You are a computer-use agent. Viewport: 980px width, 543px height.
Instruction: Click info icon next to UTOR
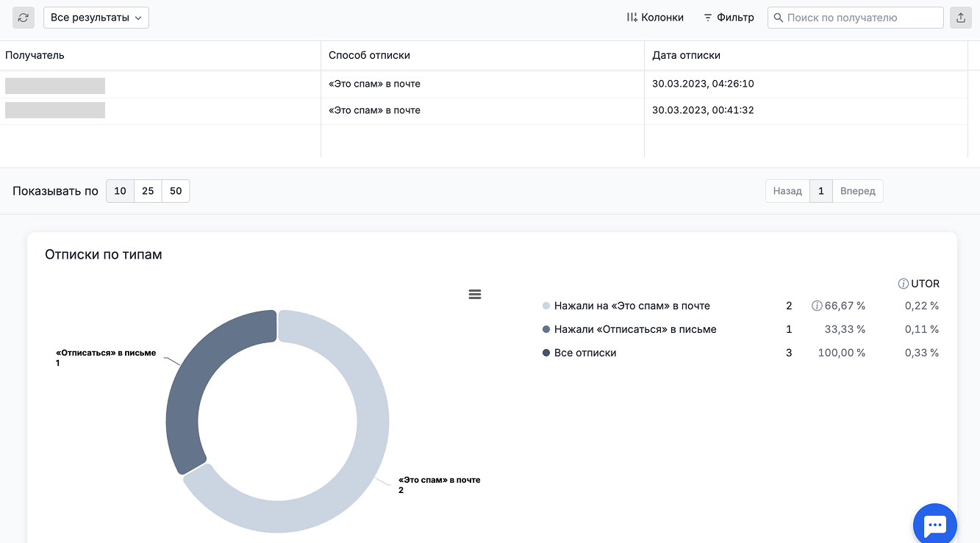pyautogui.click(x=904, y=284)
